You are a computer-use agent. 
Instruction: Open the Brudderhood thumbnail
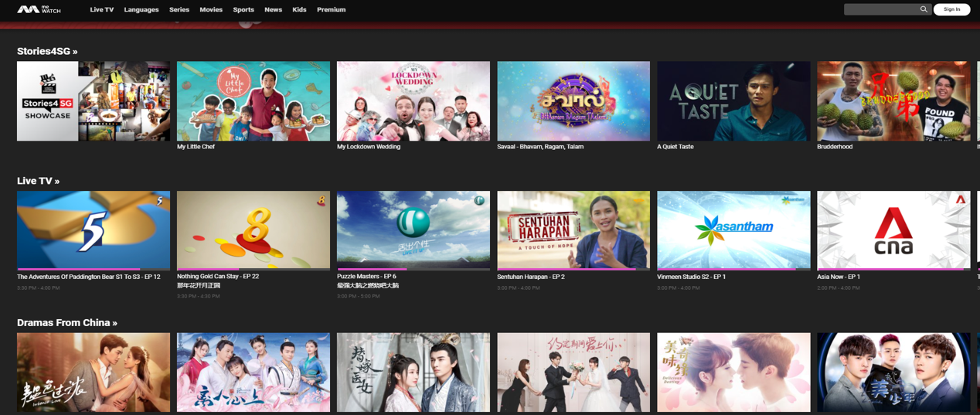(x=893, y=101)
